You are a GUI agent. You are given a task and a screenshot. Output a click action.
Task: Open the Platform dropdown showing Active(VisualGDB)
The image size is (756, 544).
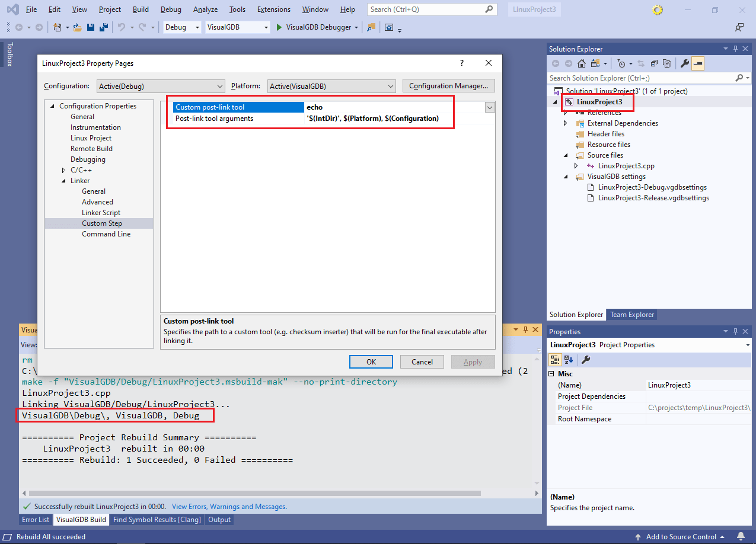tap(331, 85)
